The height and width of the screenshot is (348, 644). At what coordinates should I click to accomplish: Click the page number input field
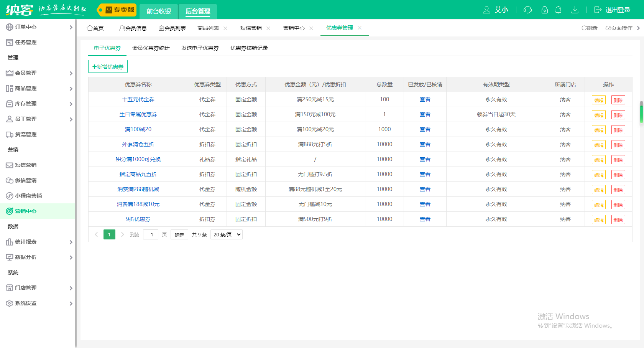click(x=151, y=234)
